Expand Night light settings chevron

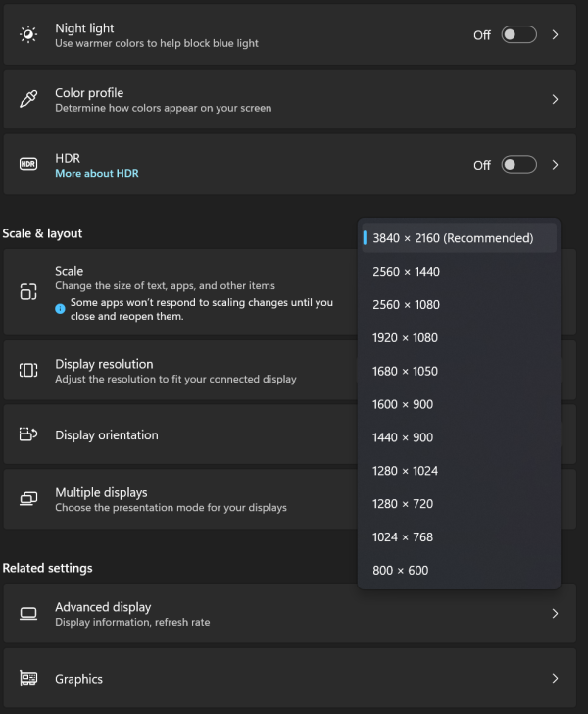click(555, 34)
